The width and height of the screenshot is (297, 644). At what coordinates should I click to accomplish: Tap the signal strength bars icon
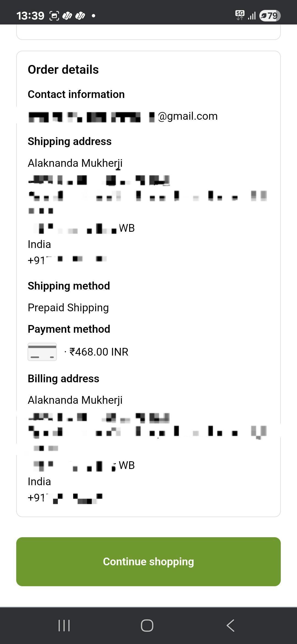(x=252, y=16)
